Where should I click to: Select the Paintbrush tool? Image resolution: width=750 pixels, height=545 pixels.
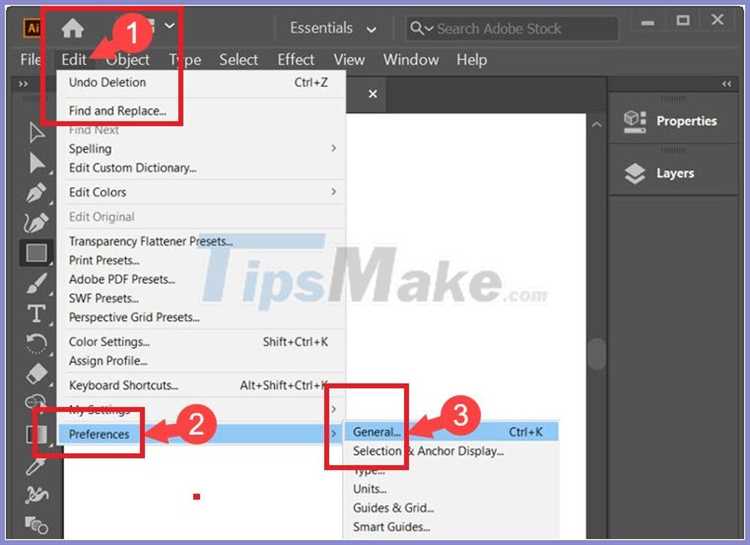coord(36,283)
